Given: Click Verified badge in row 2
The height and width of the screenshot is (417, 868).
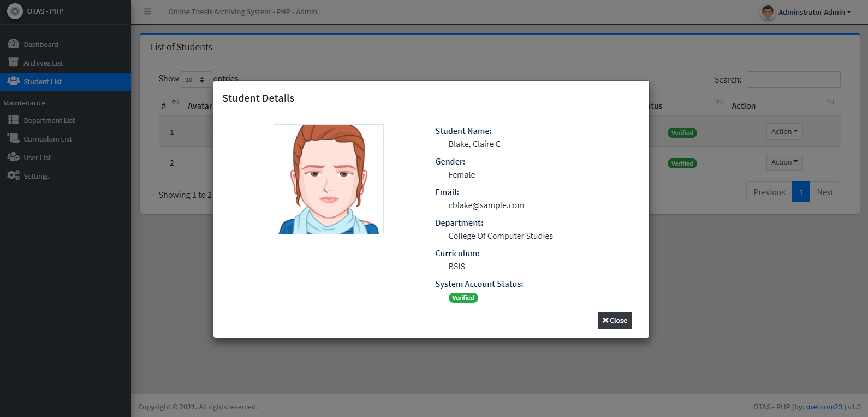Looking at the screenshot, I should 682,163.
